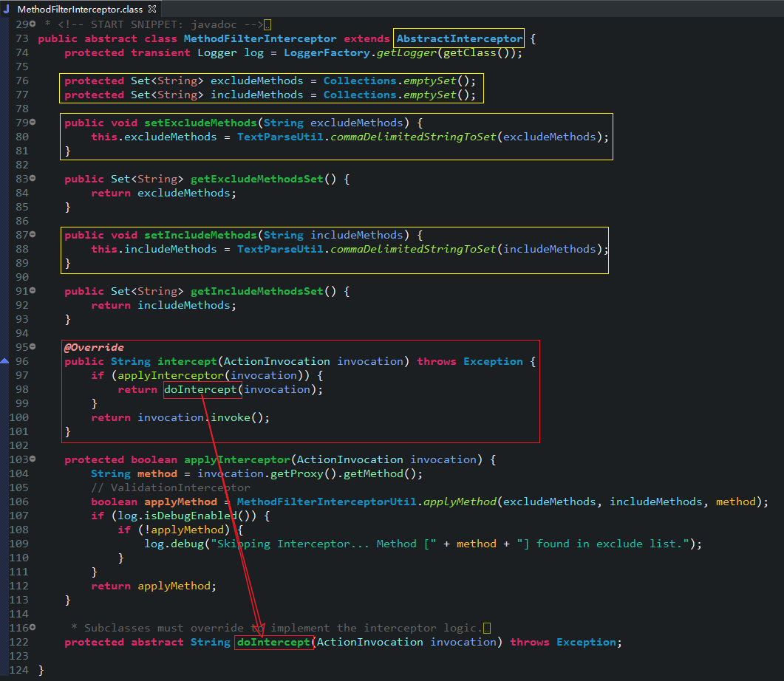This screenshot has width=784, height=681.
Task: Click the setExcludeMethods method name
Action: (x=200, y=123)
